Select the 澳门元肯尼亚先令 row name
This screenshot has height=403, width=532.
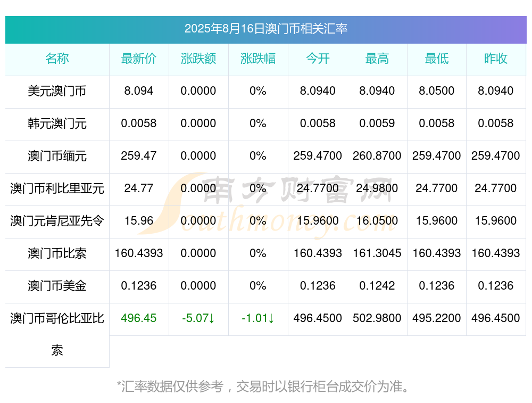57,221
